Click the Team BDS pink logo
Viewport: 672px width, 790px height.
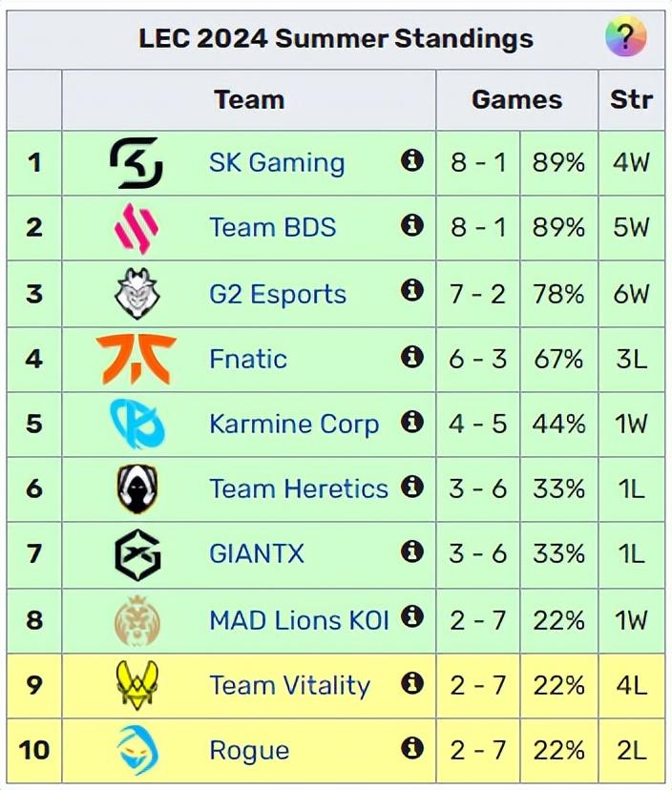[136, 228]
